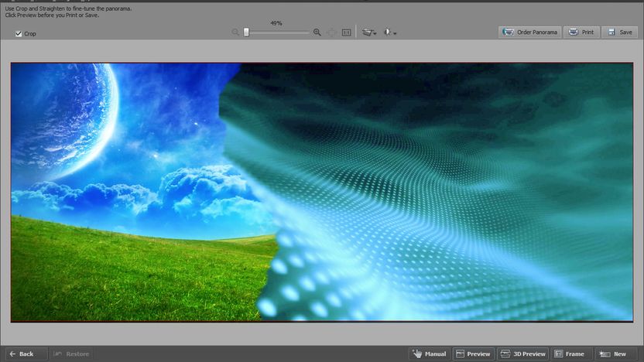Click the Restore button
644x362 pixels.
(x=71, y=353)
